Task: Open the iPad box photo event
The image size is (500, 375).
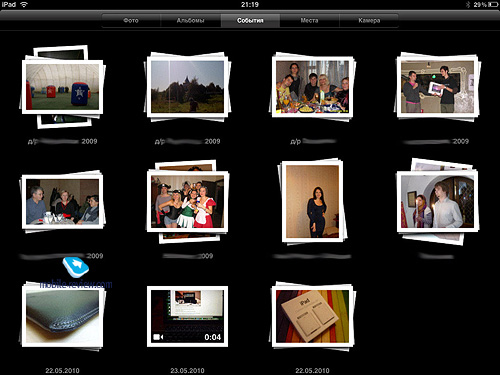Action: 312,316
